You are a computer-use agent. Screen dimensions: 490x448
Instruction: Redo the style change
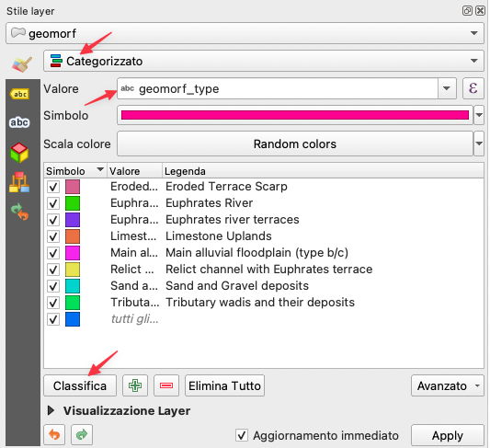pos(82,434)
